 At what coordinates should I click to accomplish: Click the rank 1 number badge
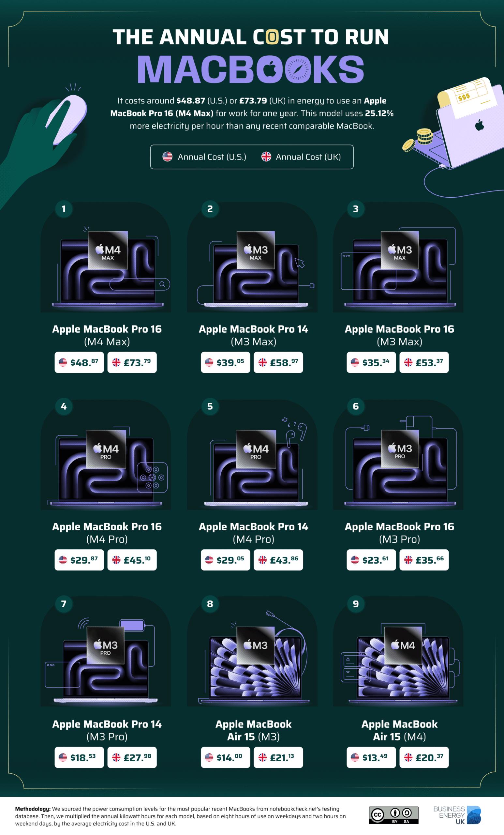[x=64, y=209]
